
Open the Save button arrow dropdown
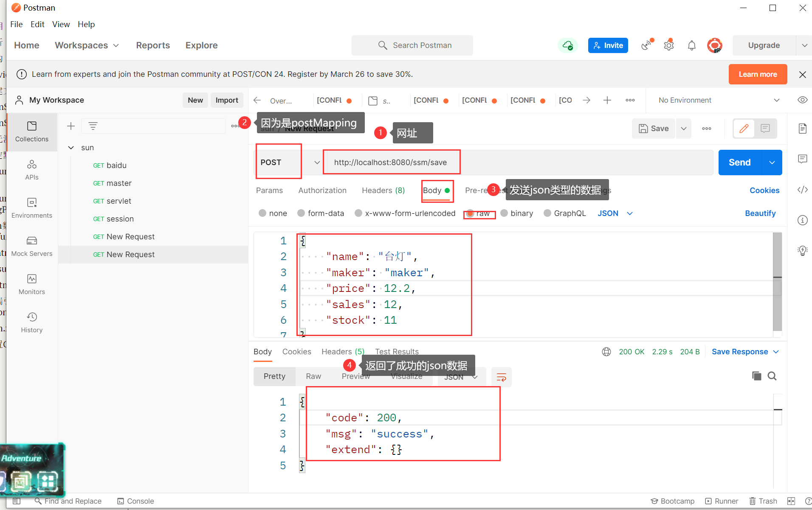[x=683, y=129]
